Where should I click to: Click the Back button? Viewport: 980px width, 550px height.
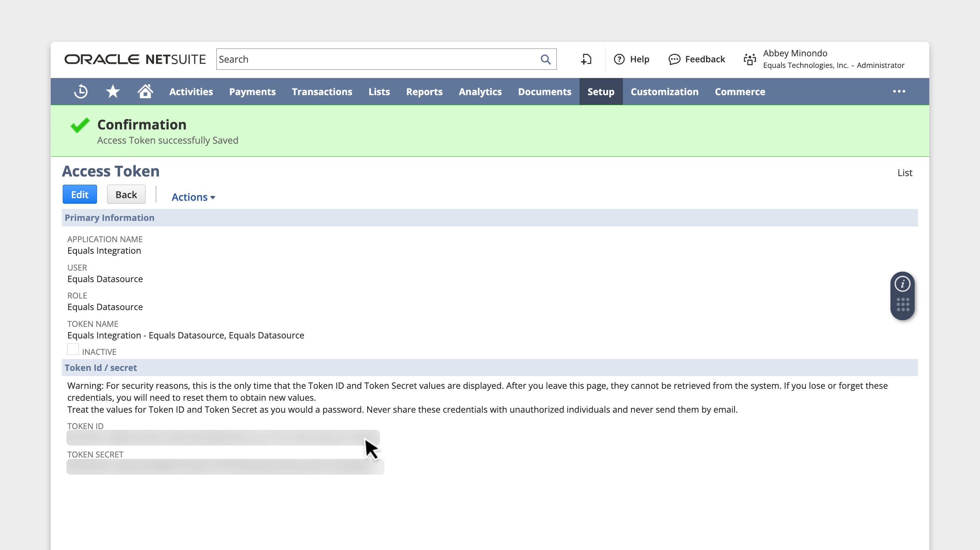tap(126, 195)
